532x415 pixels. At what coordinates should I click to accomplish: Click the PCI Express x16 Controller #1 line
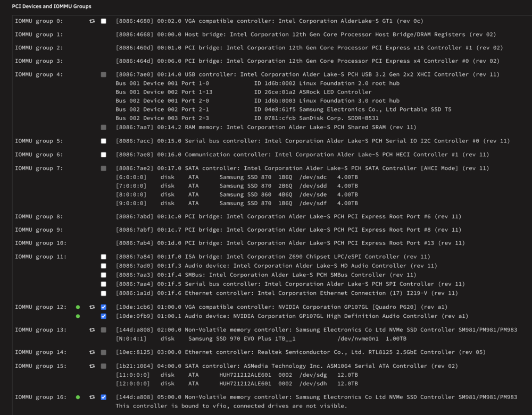pos(309,47)
